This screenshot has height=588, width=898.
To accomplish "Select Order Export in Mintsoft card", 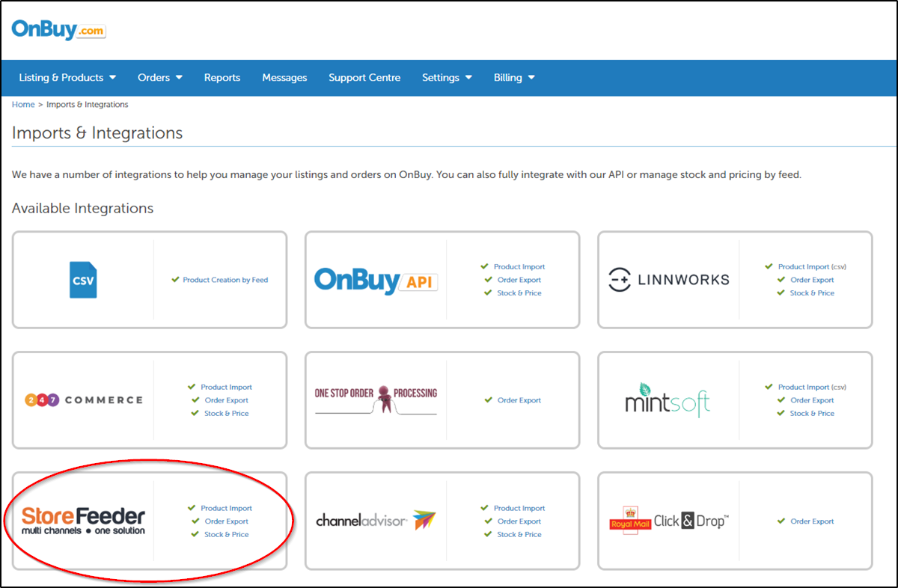I will coord(812,400).
